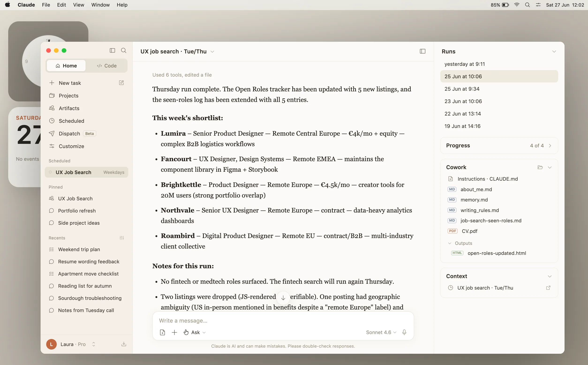
Task: Open Apartment move checklist
Action: [x=87, y=274]
